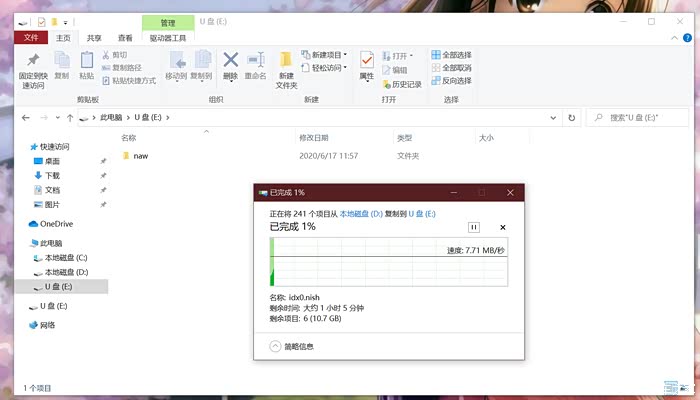Expand the 轻松访问 dropdown

(327, 68)
